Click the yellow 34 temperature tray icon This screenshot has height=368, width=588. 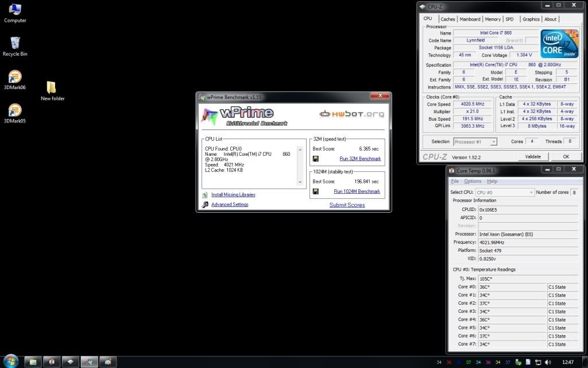point(498,362)
